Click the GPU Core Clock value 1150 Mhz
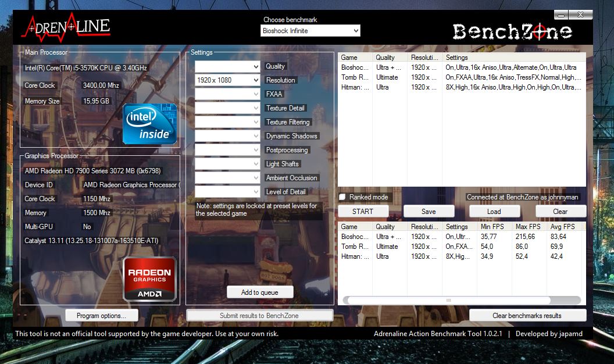Screen dimensions: 614x364 pos(97,198)
